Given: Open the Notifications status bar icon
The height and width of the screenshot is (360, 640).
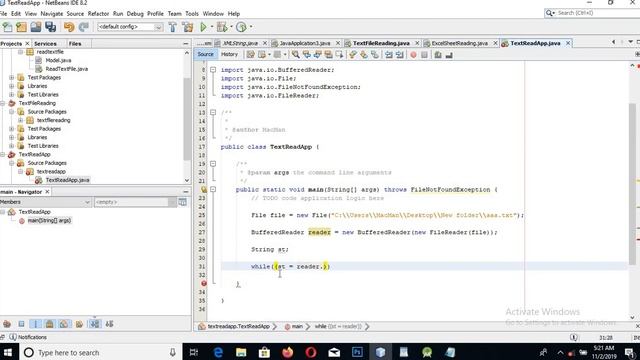Looking at the screenshot, I should click(13, 337).
